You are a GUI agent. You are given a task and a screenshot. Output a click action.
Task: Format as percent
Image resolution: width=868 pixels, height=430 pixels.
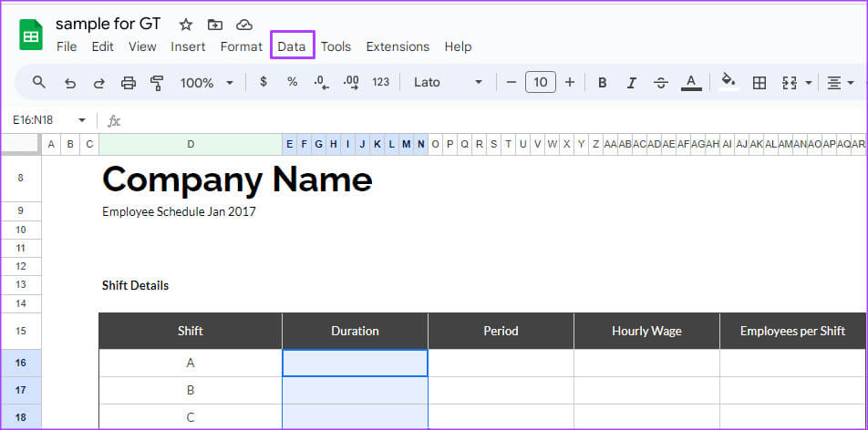(293, 82)
